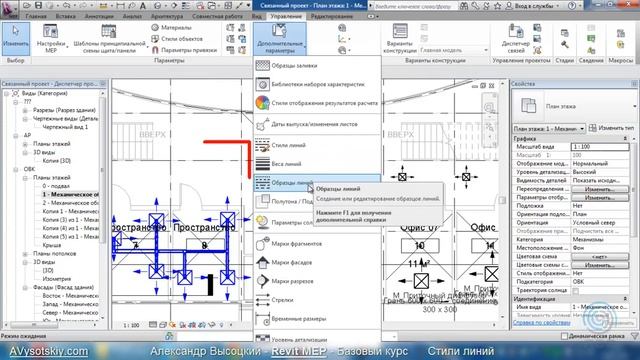Image resolution: width=640 pixels, height=360 pixels.
Task: Switch to the Анализ ribbon tab
Action: click(x=132, y=16)
